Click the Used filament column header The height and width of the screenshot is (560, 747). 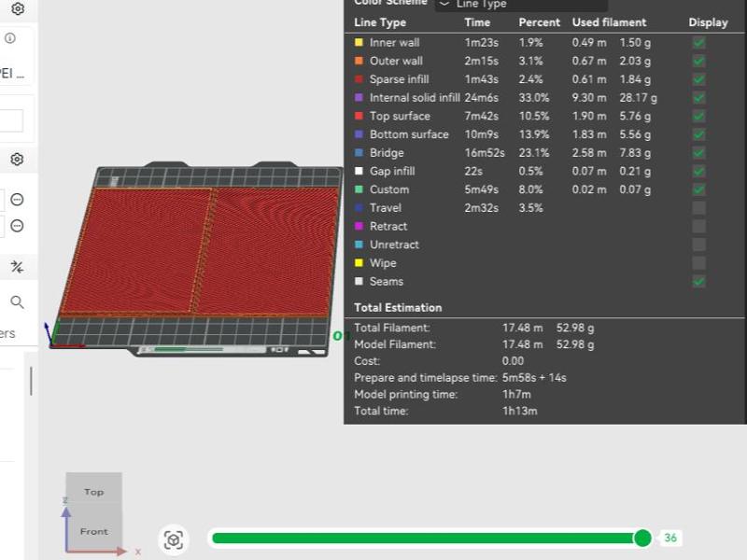point(609,22)
